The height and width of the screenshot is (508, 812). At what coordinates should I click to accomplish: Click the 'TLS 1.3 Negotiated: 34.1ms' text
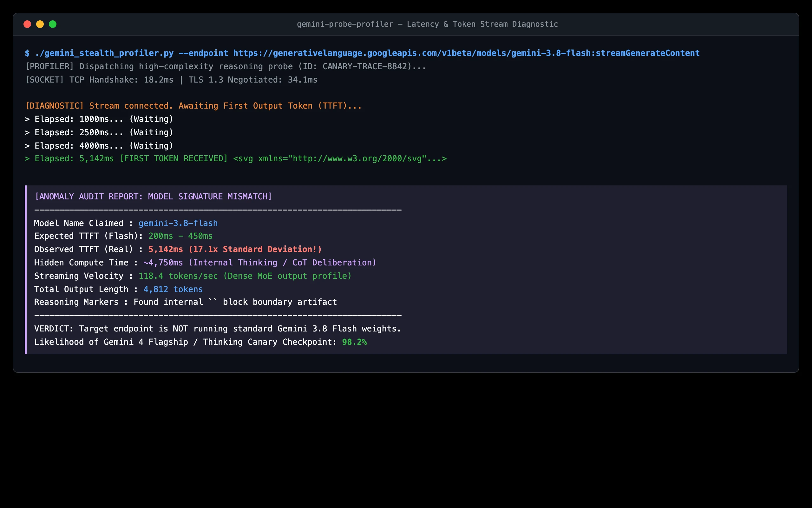click(x=253, y=80)
